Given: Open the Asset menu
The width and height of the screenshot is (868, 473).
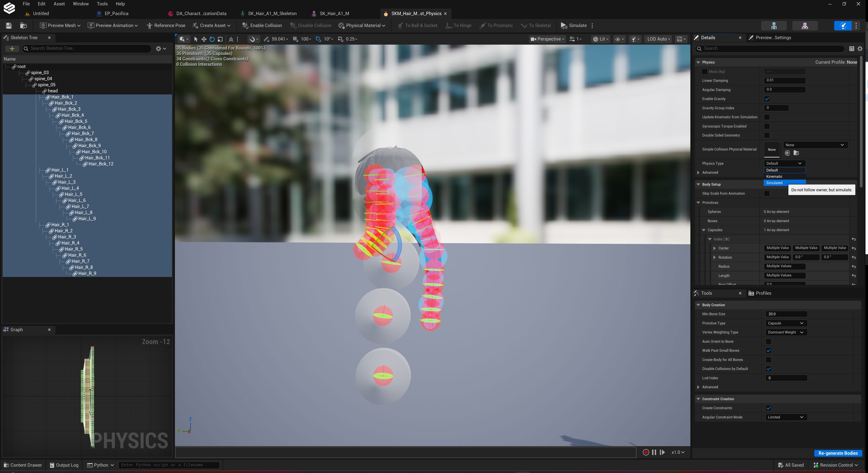Looking at the screenshot, I should coord(59,4).
